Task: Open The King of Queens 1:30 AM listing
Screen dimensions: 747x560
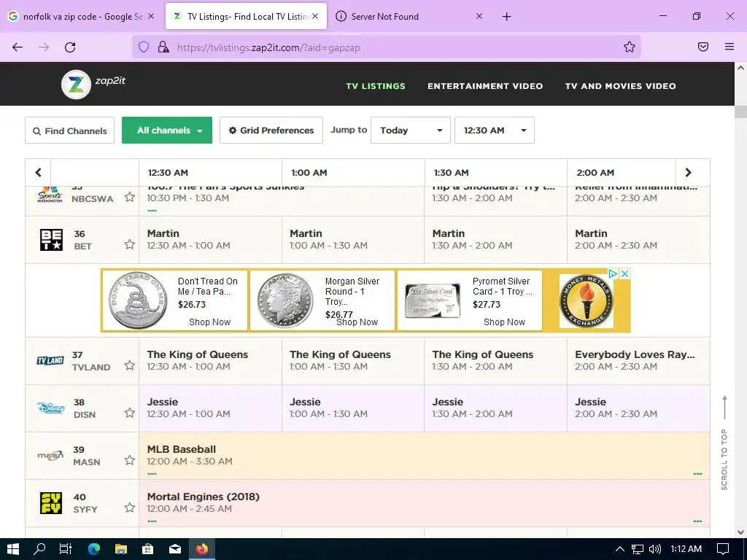Action: [x=495, y=360]
